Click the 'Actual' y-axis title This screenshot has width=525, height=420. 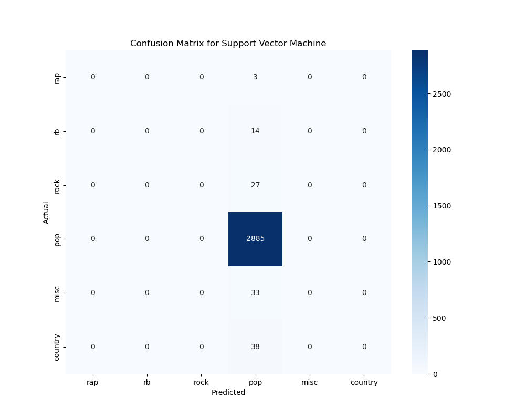46,213
